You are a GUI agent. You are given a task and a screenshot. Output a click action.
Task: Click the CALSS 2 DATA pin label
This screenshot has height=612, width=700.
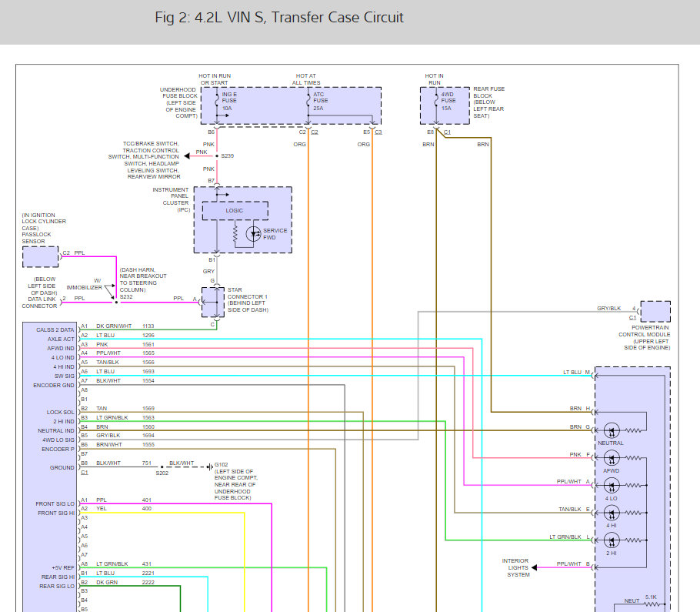pyautogui.click(x=55, y=329)
